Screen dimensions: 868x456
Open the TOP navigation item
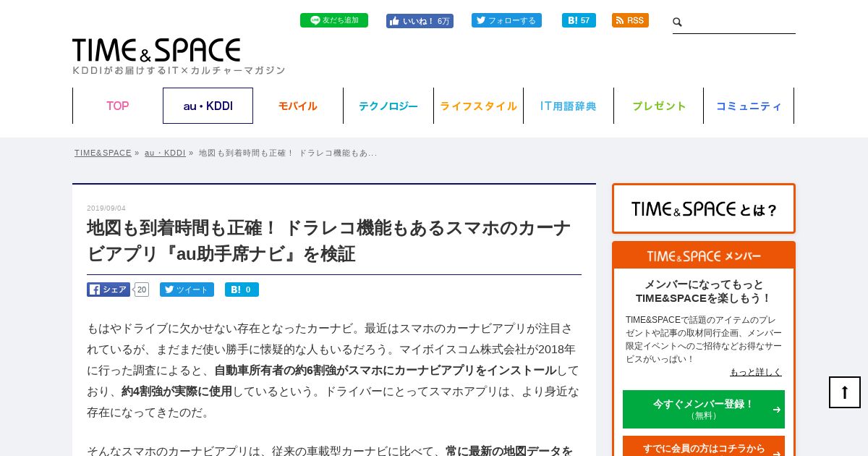(x=118, y=106)
